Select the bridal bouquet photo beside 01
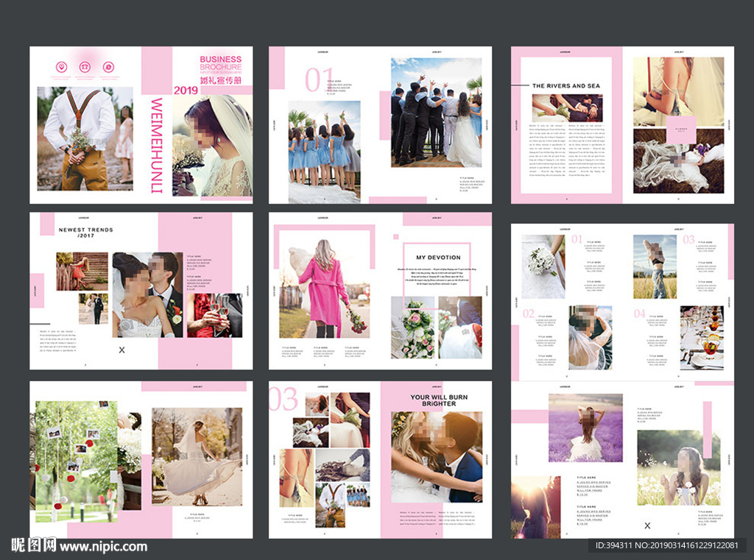The width and height of the screenshot is (754, 560). pyautogui.click(x=543, y=266)
